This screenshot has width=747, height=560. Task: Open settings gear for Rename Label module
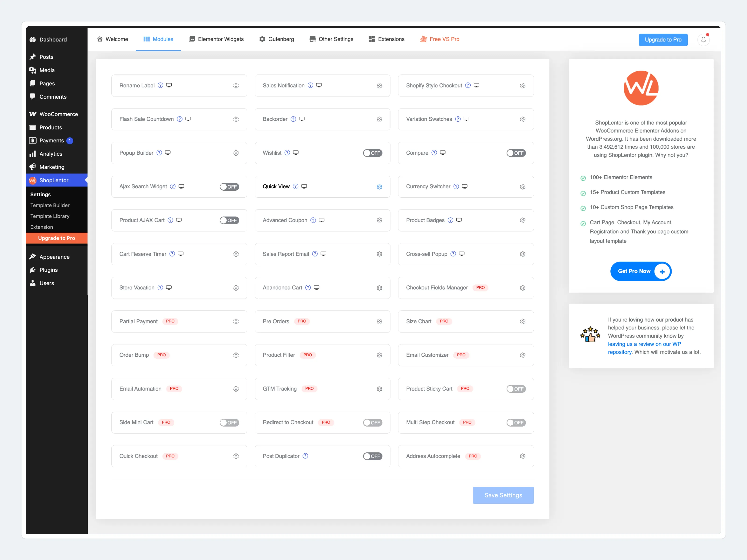[236, 85]
